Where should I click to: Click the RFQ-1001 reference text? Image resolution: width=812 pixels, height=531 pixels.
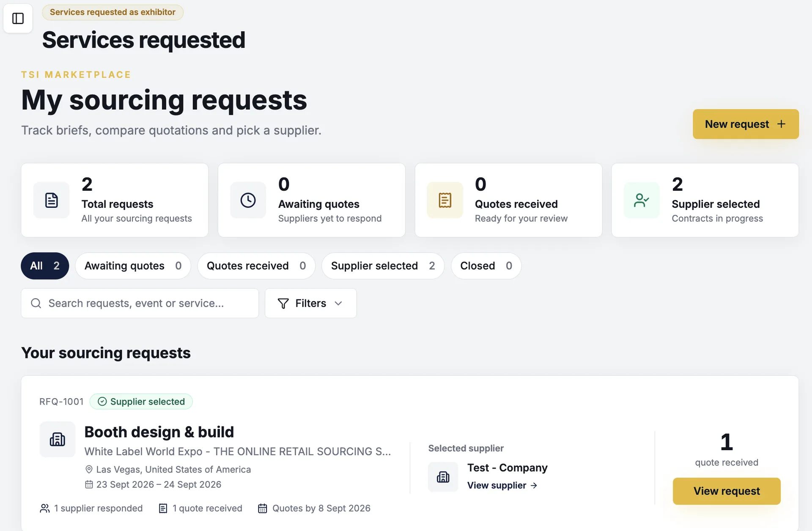click(x=61, y=402)
